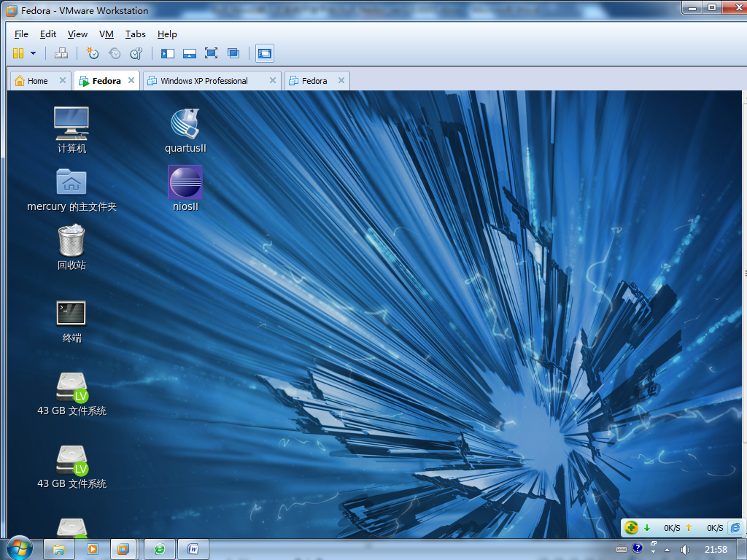Open the File menu
Image resolution: width=747 pixels, height=560 pixels.
point(21,34)
